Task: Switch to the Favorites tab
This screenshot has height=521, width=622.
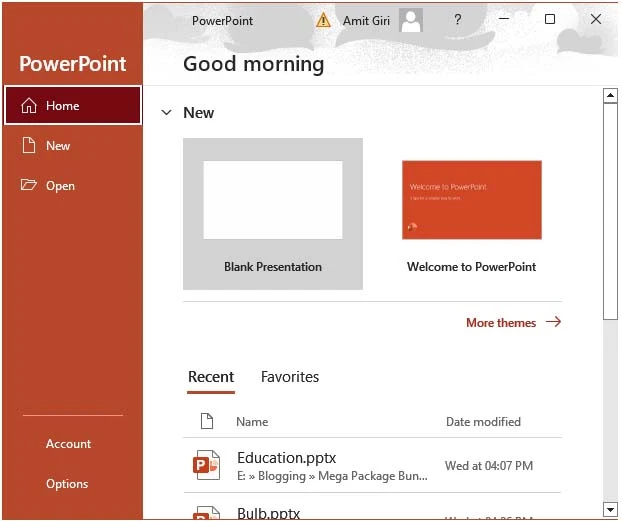Action: point(290,377)
